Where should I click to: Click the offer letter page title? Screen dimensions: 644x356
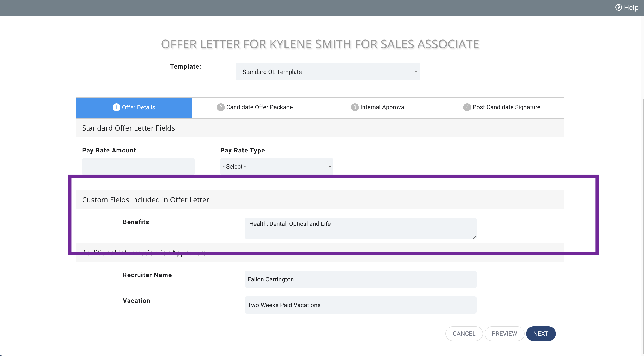click(x=320, y=44)
